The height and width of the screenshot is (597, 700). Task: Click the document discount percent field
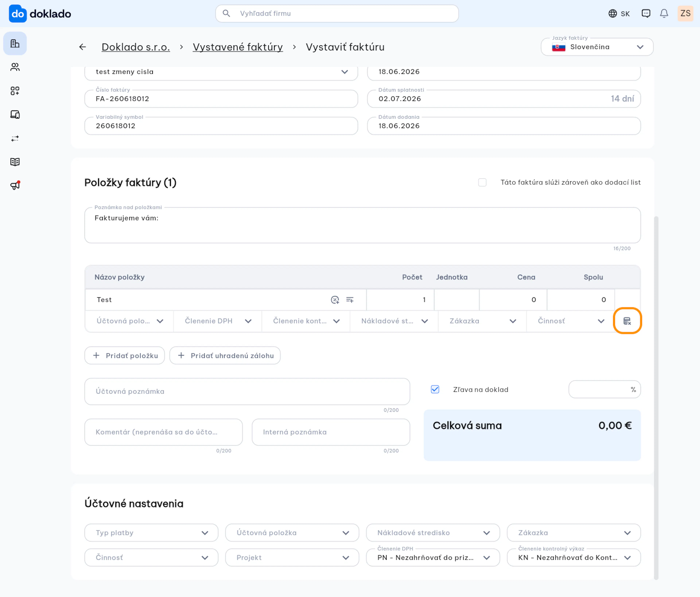[604, 389]
